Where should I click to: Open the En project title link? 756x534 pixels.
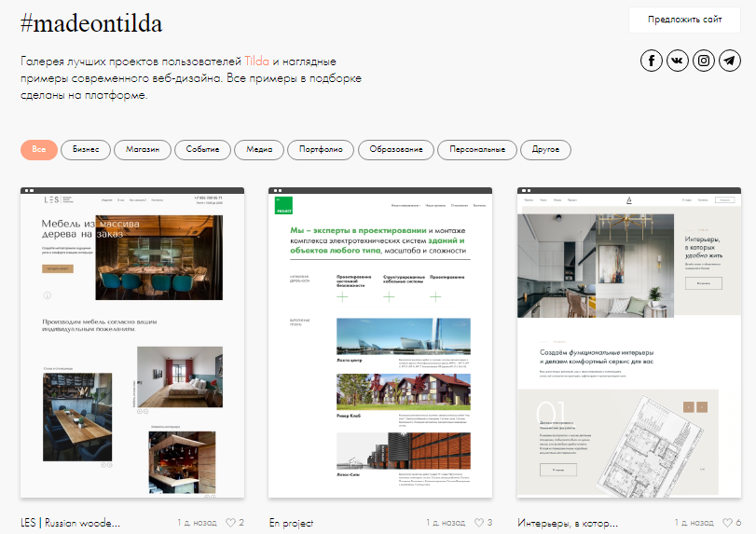pyautogui.click(x=291, y=523)
